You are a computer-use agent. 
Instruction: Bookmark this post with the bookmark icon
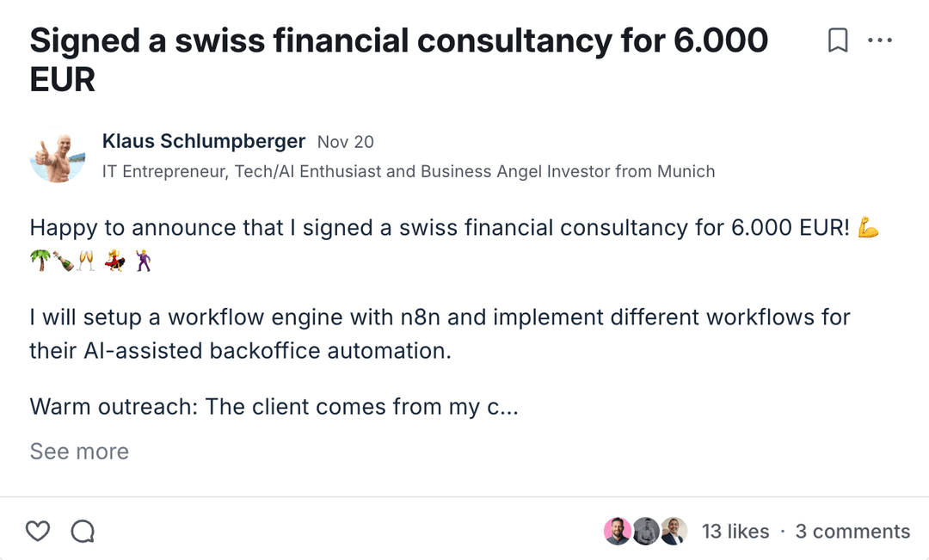click(x=838, y=40)
